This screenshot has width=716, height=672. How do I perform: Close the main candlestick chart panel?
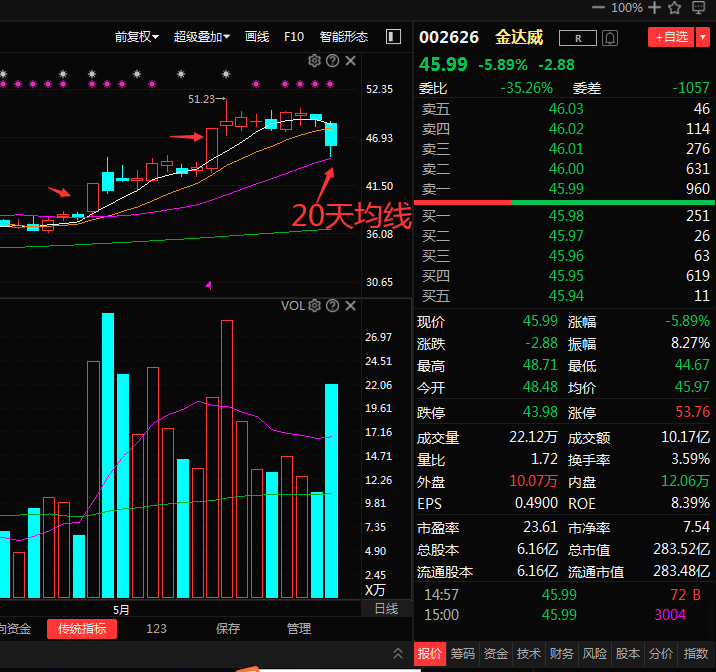click(x=350, y=61)
